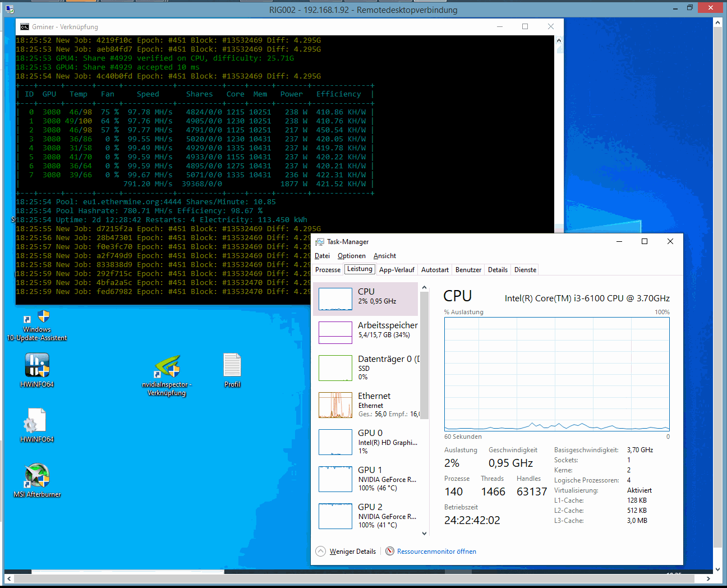
Task: Click the up arrow of the performance list scrollbar
Action: coord(424,287)
